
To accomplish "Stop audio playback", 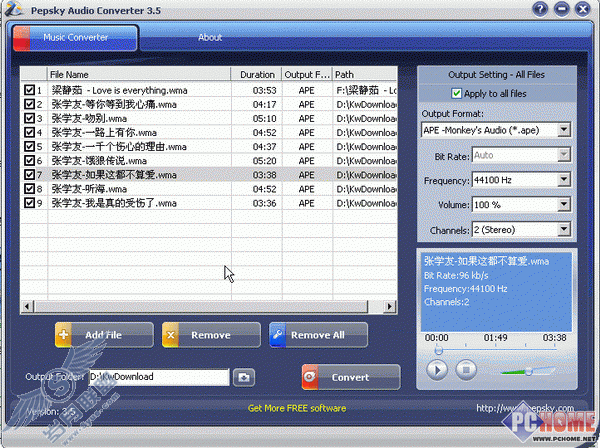I will click(x=466, y=370).
